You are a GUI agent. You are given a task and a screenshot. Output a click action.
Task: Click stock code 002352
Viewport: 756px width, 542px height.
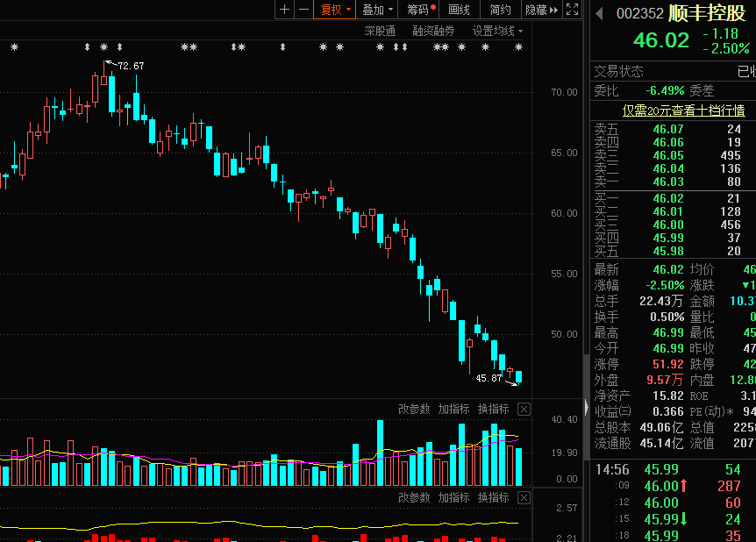pyautogui.click(x=640, y=13)
